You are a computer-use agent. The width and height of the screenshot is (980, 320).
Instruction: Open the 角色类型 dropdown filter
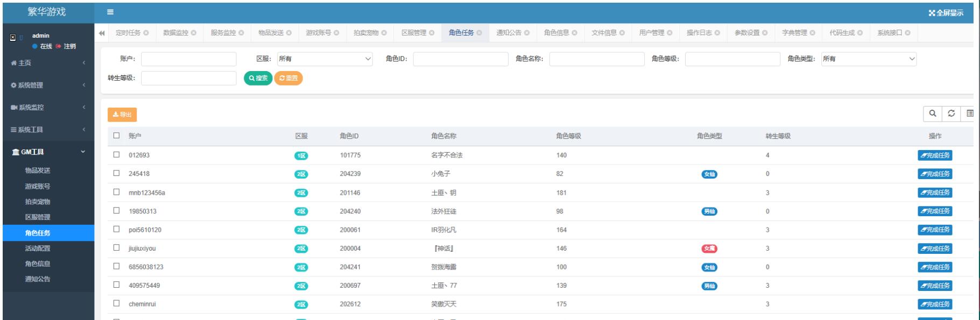pyautogui.click(x=869, y=59)
